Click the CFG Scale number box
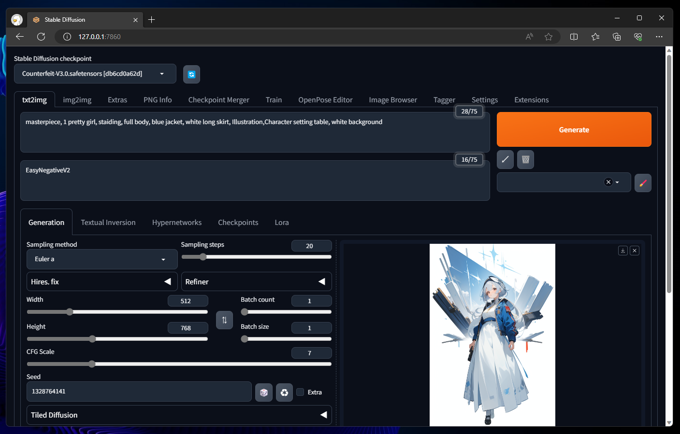This screenshot has height=434, width=680. pyautogui.click(x=311, y=353)
